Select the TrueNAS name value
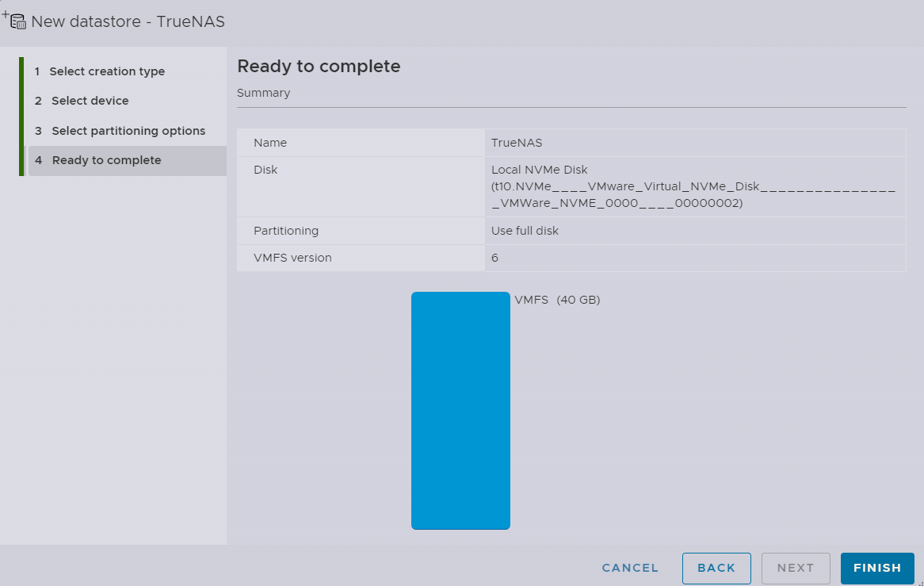924x586 pixels. (517, 143)
